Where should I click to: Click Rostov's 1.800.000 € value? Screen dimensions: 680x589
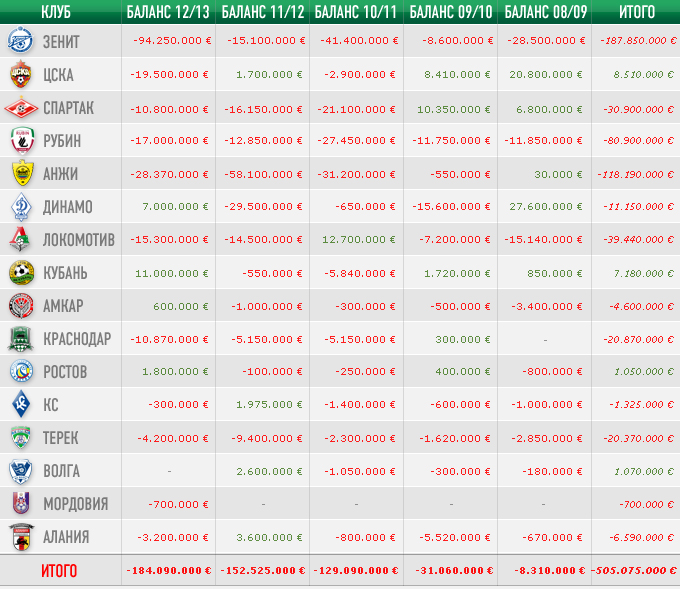tap(175, 371)
